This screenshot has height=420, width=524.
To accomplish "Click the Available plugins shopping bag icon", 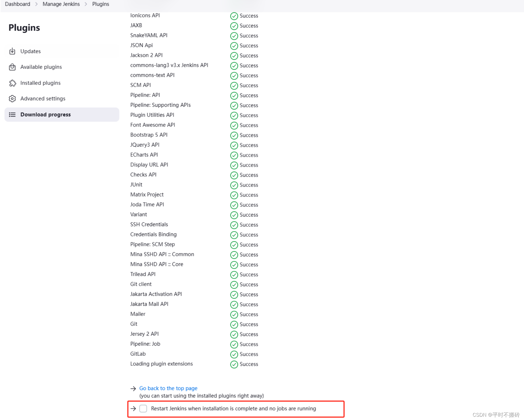I will pyautogui.click(x=12, y=67).
